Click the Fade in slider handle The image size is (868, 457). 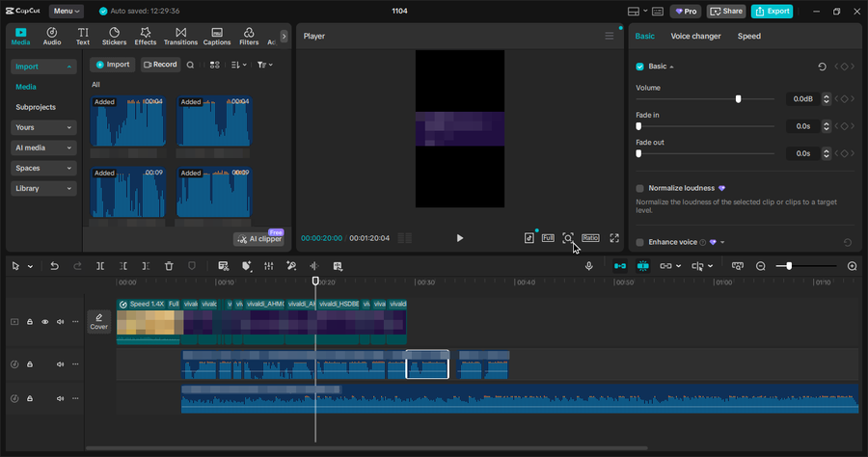click(x=638, y=126)
